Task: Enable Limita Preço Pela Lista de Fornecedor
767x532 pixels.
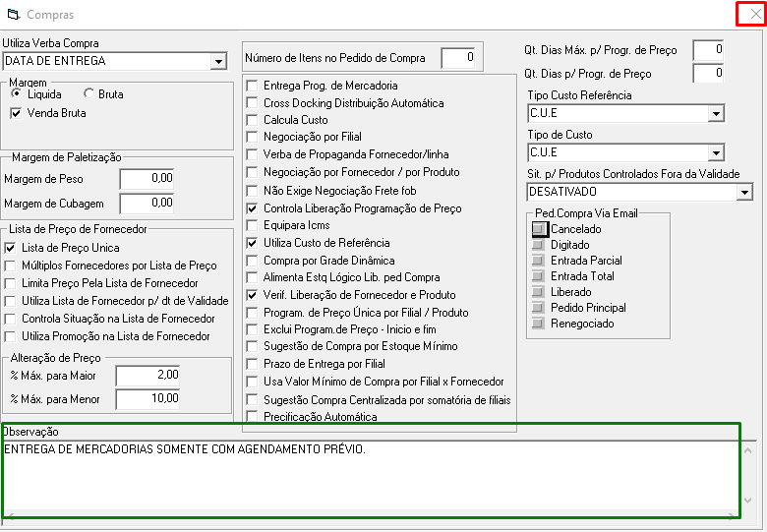Action: [x=10, y=283]
